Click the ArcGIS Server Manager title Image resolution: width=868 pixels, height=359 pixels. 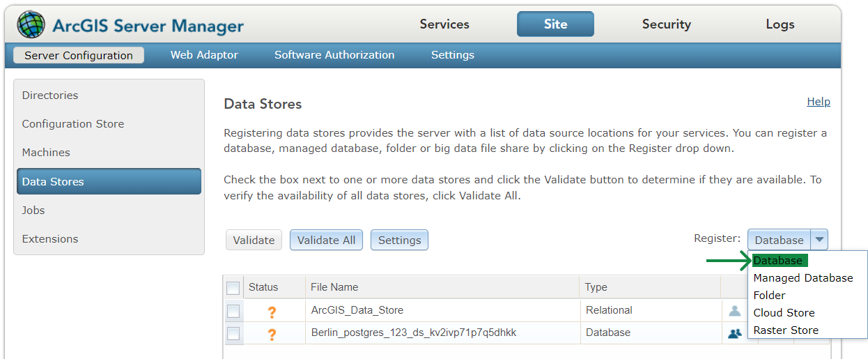click(148, 26)
